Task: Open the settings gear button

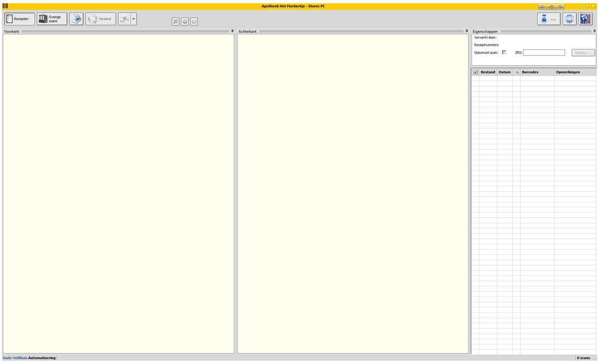Action: 569,19
